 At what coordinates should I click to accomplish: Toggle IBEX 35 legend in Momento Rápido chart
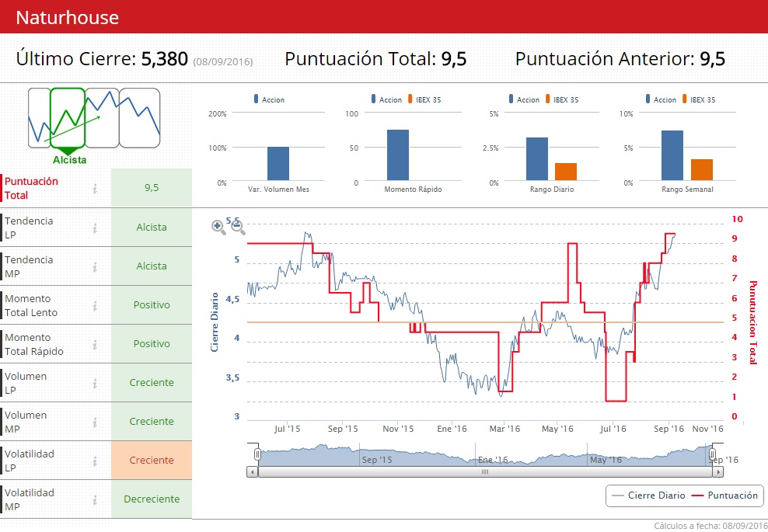coord(424,99)
